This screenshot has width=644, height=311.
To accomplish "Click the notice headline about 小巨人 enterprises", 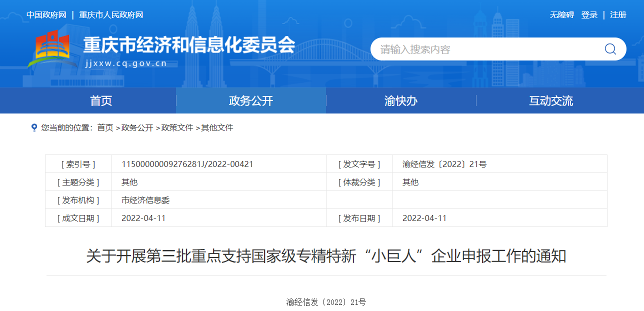I will pyautogui.click(x=326, y=256).
